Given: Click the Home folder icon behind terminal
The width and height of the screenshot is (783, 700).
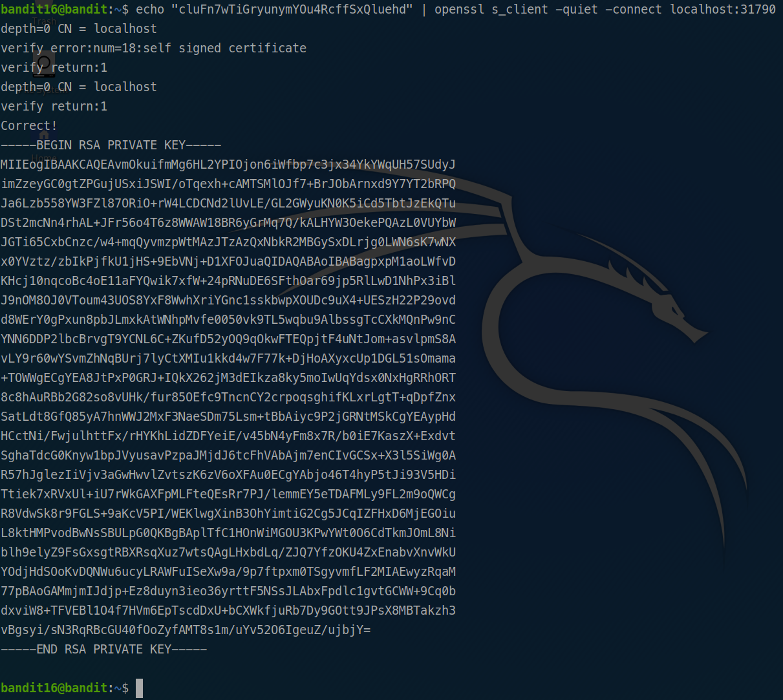Looking at the screenshot, I should (x=43, y=137).
